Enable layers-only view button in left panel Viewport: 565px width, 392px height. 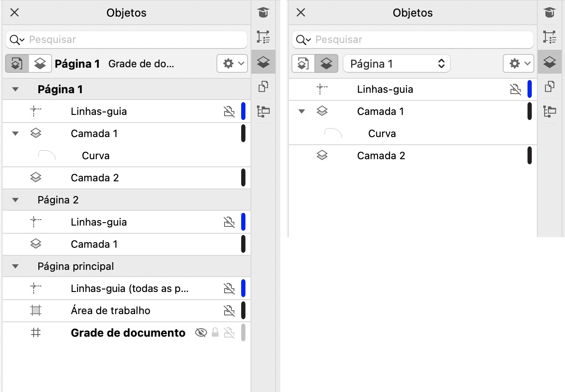pyautogui.click(x=40, y=64)
